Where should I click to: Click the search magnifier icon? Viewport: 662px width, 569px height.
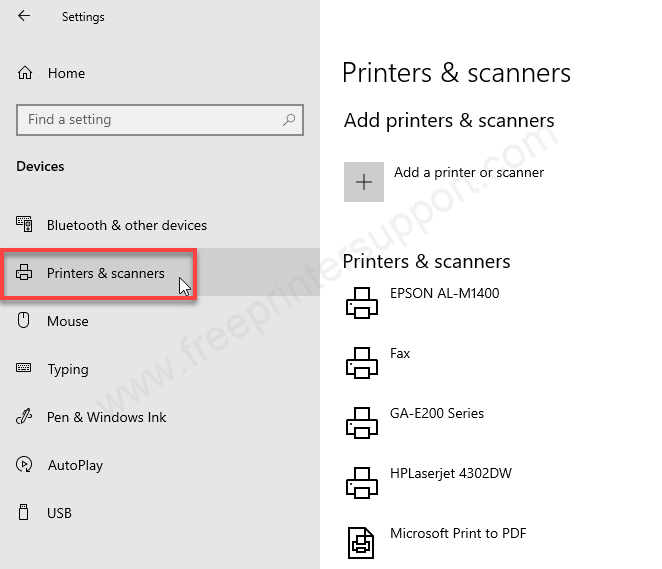pyautogui.click(x=289, y=120)
